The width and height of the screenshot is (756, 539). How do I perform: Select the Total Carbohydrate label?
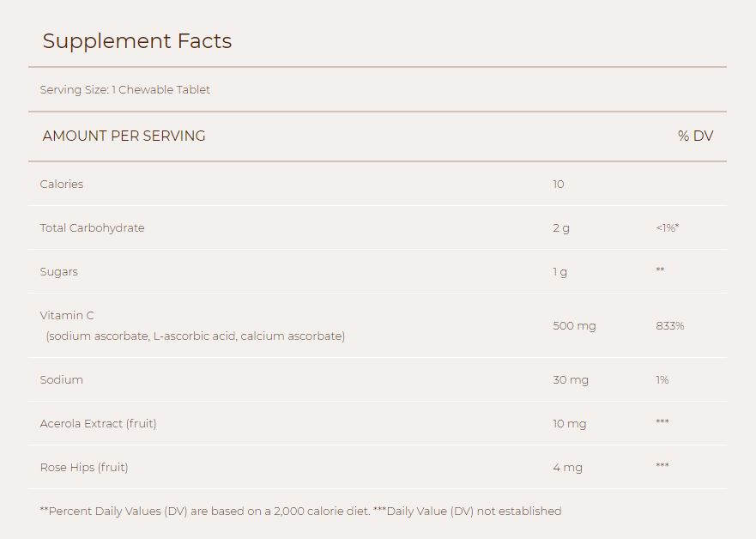pos(92,228)
